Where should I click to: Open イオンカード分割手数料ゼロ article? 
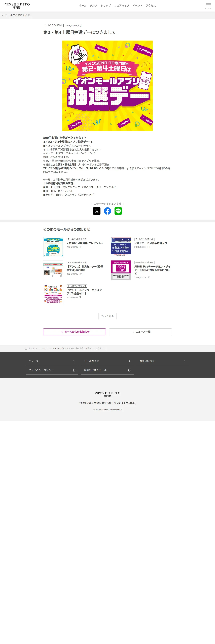(151, 243)
